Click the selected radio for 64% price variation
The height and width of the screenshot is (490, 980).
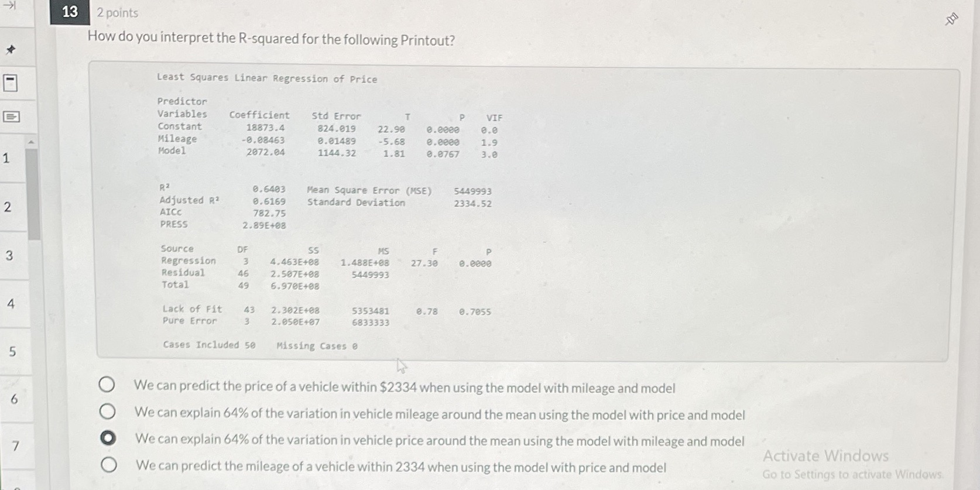[108, 437]
